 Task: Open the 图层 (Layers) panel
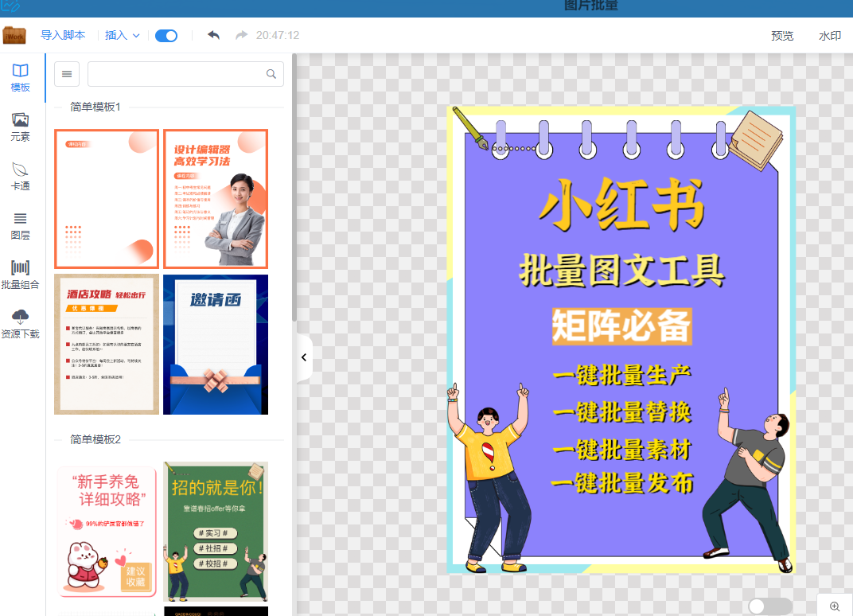20,225
